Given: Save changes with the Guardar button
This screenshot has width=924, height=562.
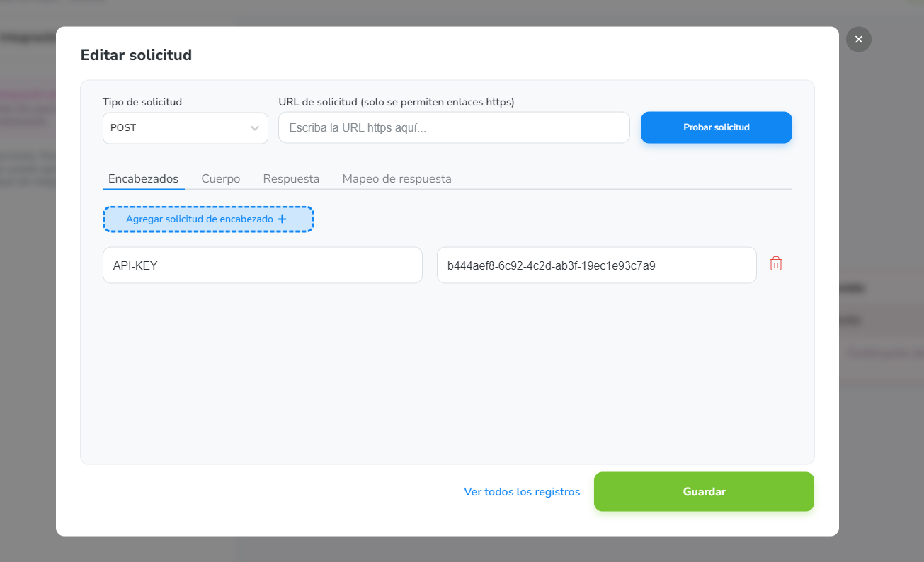Looking at the screenshot, I should pyautogui.click(x=704, y=492).
